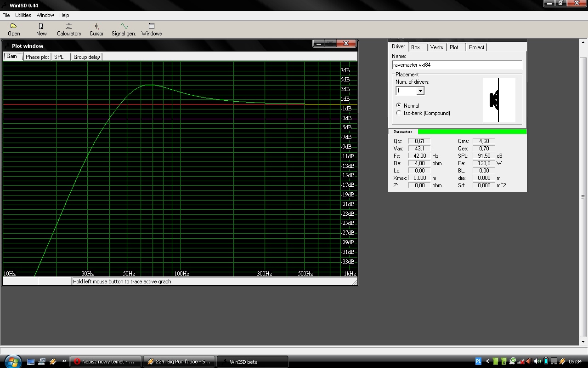This screenshot has width=588, height=368.
Task: Switch to the Box tab
Action: 416,47
